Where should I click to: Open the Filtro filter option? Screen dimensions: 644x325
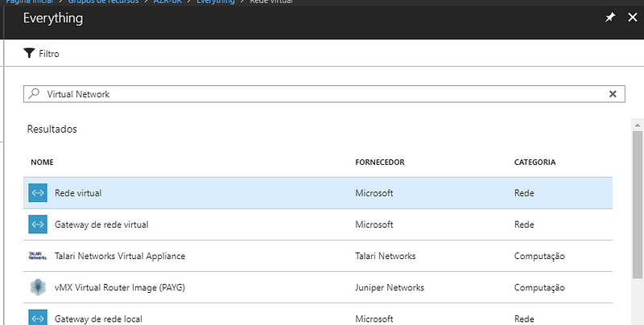tap(42, 53)
